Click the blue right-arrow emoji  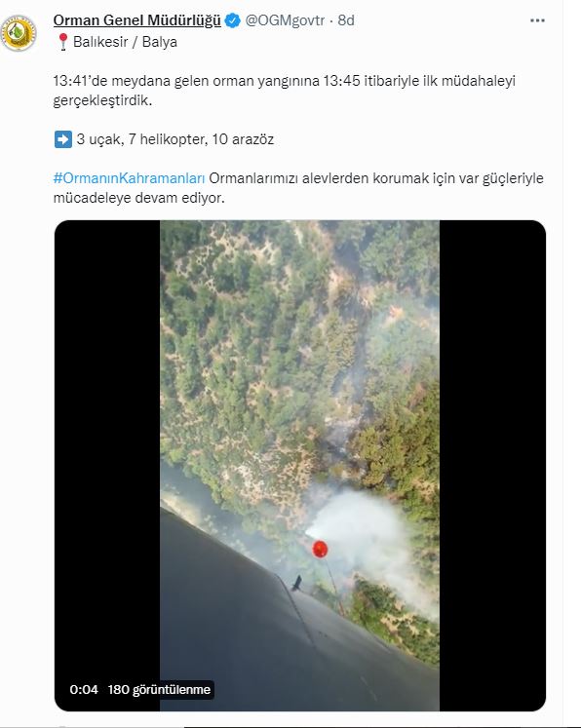(63, 139)
